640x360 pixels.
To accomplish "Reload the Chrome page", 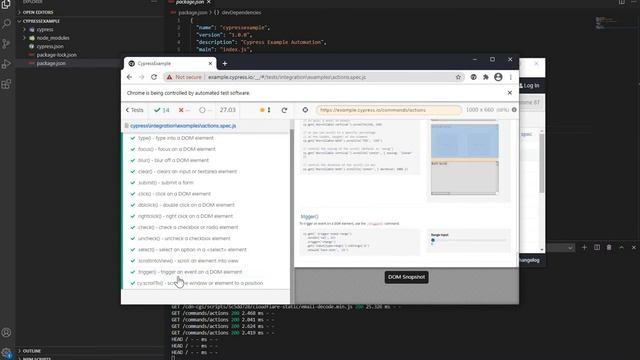I will (x=154, y=77).
